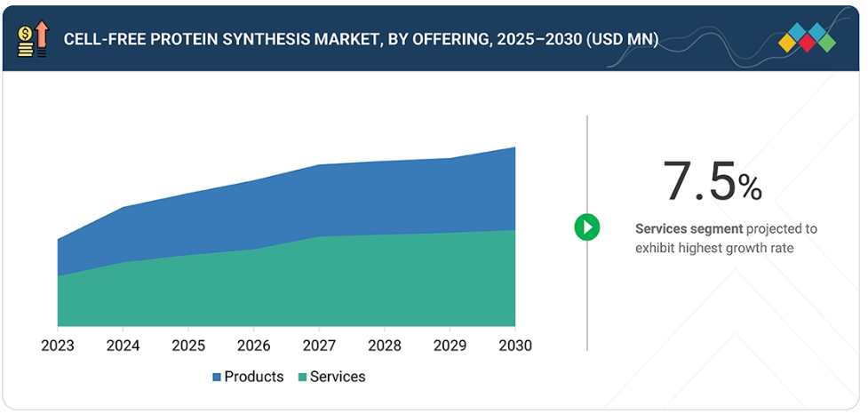The width and height of the screenshot is (868, 414).
Task: Select the 2028 x-axis label
Action: click(385, 346)
